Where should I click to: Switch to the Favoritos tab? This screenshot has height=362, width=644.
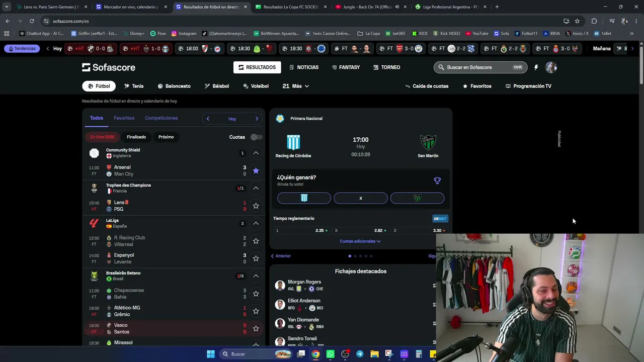click(x=124, y=118)
